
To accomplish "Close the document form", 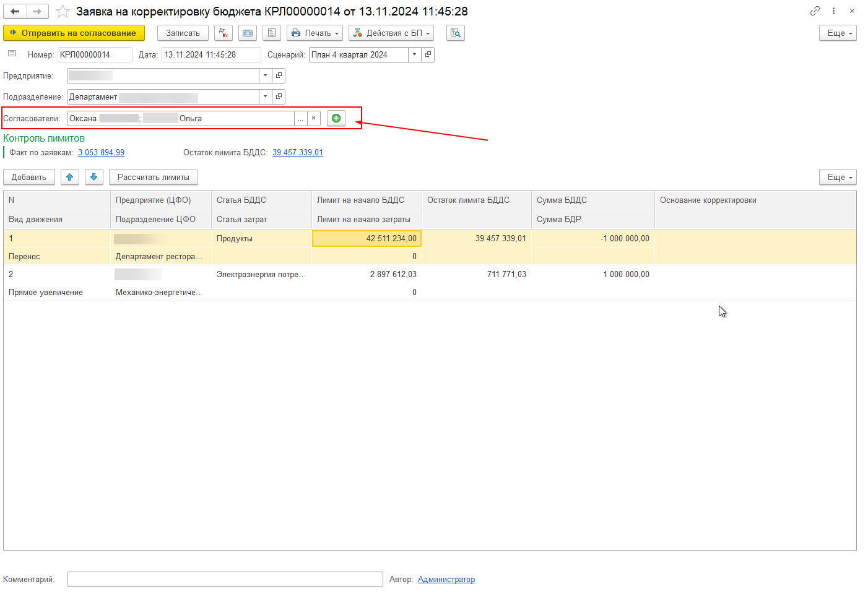I will tap(852, 11).
